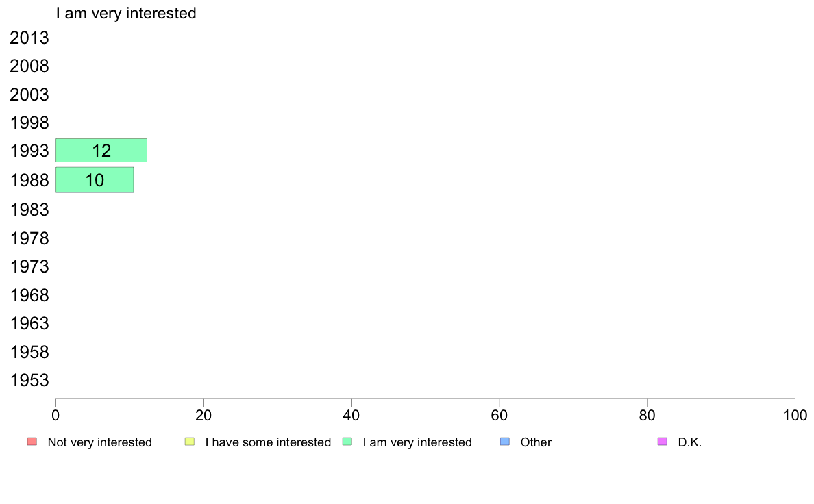Click the D.K. legend label text
Viewport: 814px width, 504px height.
tap(690, 442)
